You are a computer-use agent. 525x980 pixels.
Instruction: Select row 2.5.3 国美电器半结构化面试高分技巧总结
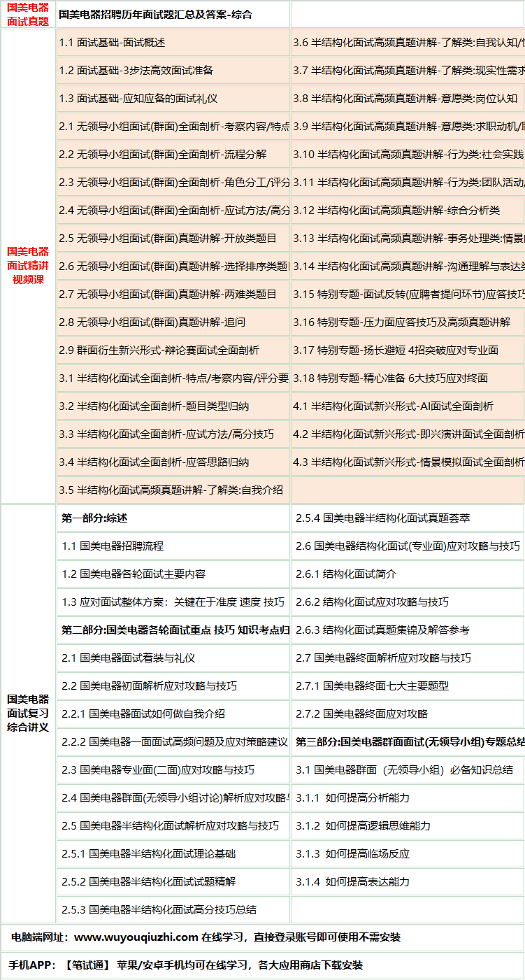point(173,909)
